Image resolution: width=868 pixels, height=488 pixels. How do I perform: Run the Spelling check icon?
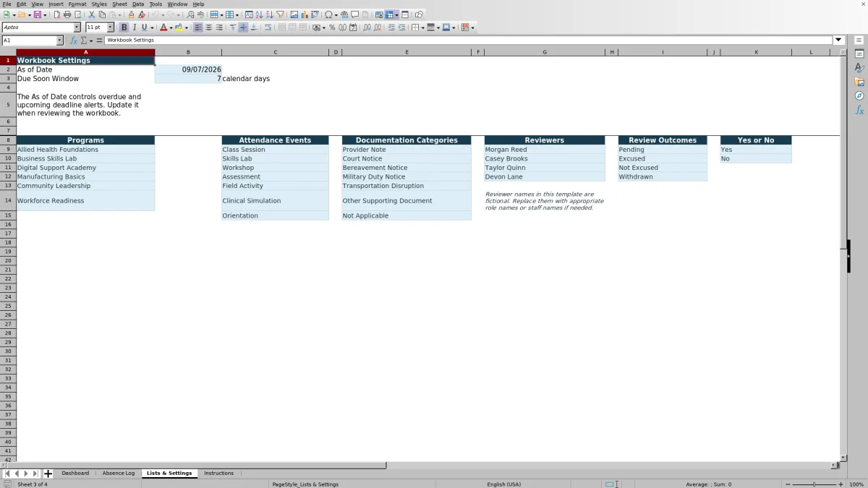200,14
